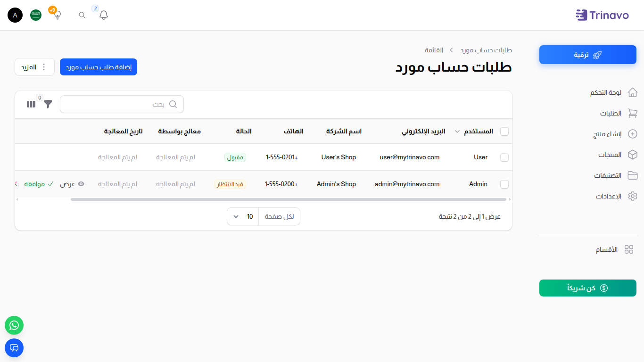
Task: Click المنتجات box icon
Action: (633, 155)
